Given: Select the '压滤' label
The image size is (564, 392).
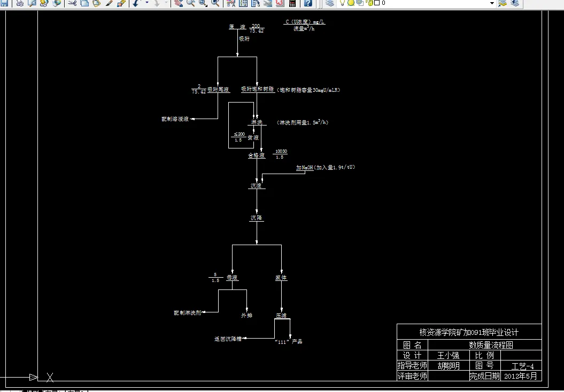Looking at the screenshot, I should 281,316.
